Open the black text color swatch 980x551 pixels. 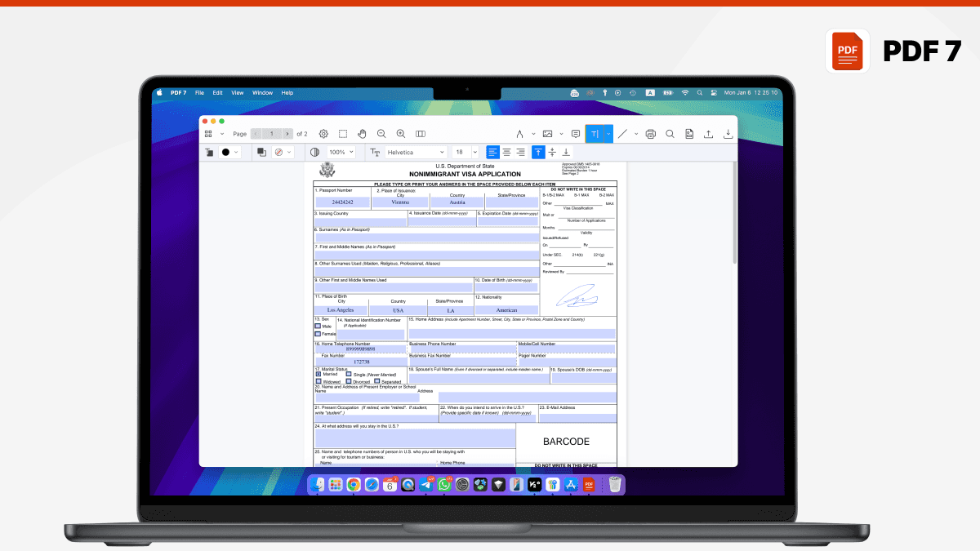point(230,152)
